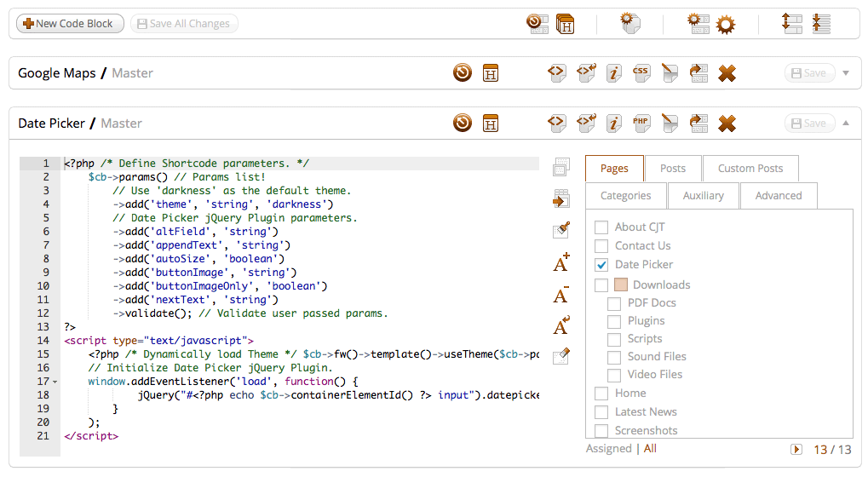Click the Downloads color swatch
868x477 pixels.
tap(621, 285)
